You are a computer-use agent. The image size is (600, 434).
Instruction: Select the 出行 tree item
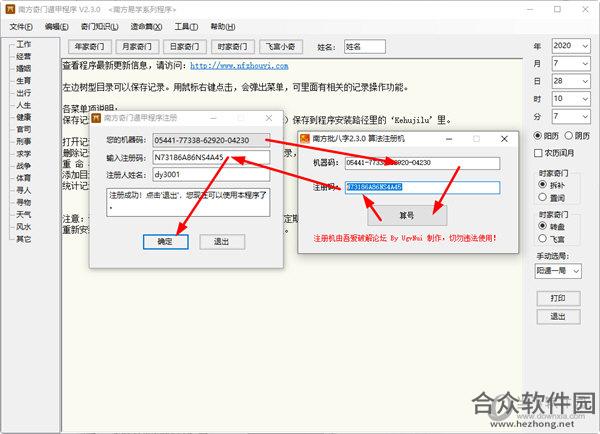coord(24,93)
